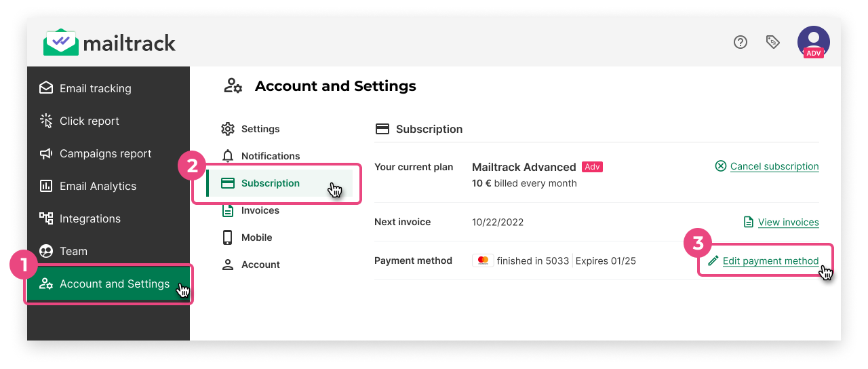868x369 pixels.
Task: Click the help question mark icon
Action: [741, 42]
